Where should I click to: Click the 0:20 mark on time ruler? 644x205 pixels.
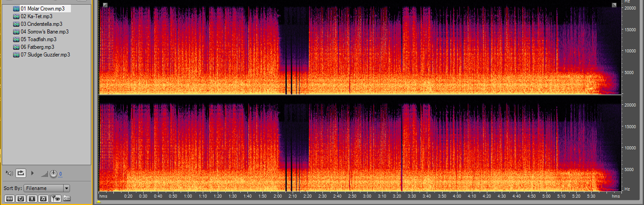tap(128, 196)
